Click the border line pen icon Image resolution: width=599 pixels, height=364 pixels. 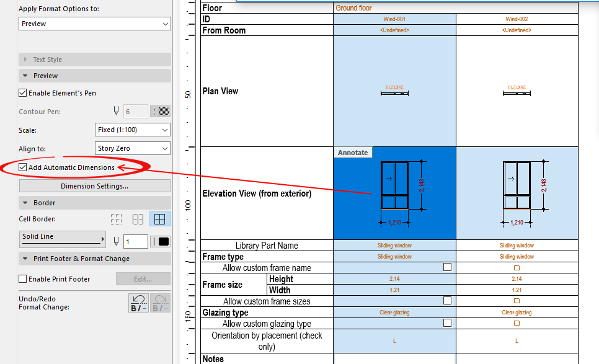coord(116,241)
